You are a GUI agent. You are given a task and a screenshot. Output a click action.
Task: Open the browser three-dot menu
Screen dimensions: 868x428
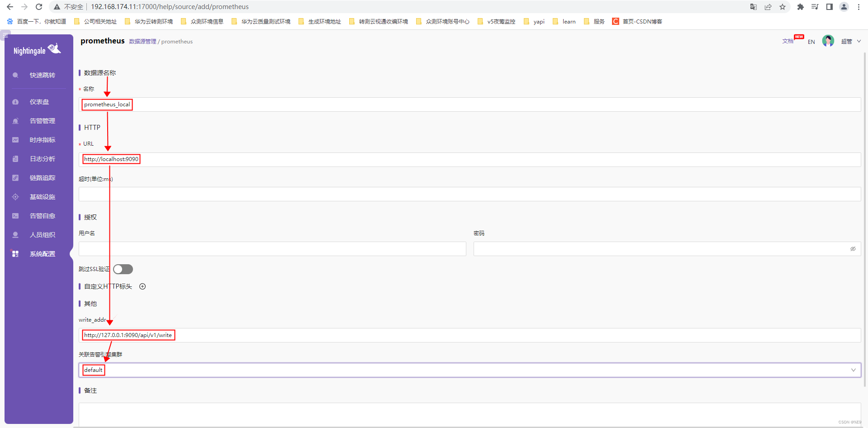pos(859,7)
